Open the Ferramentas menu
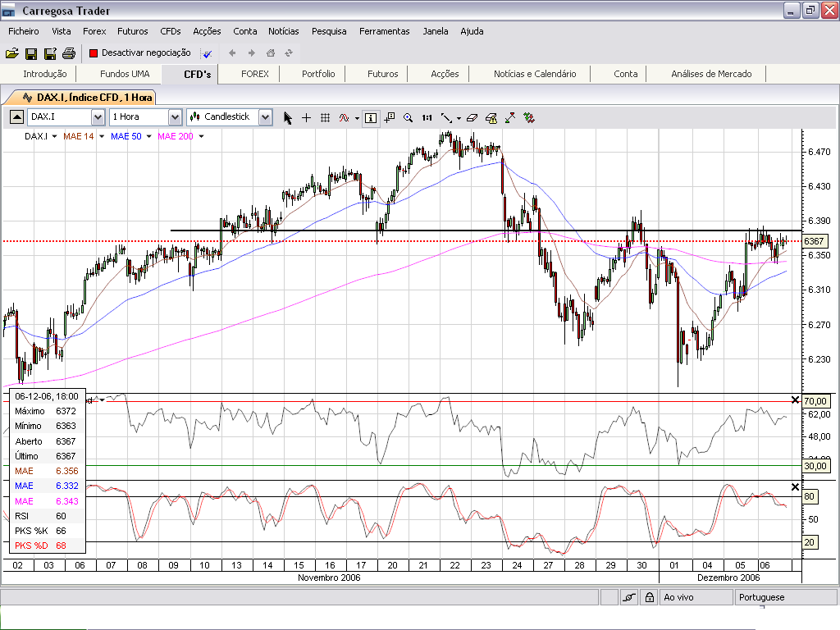The height and width of the screenshot is (630, 840). (384, 31)
